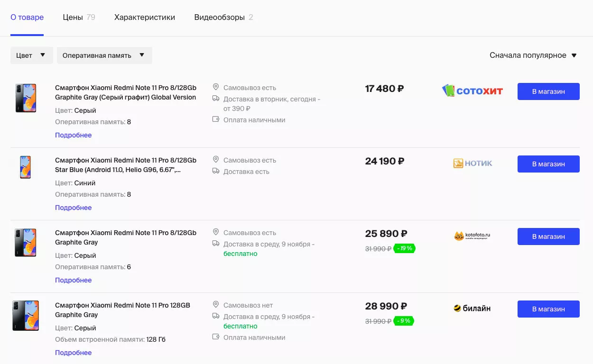Go to the Сотохит store via "В магазин"
This screenshot has width=593, height=364.
[x=548, y=91]
